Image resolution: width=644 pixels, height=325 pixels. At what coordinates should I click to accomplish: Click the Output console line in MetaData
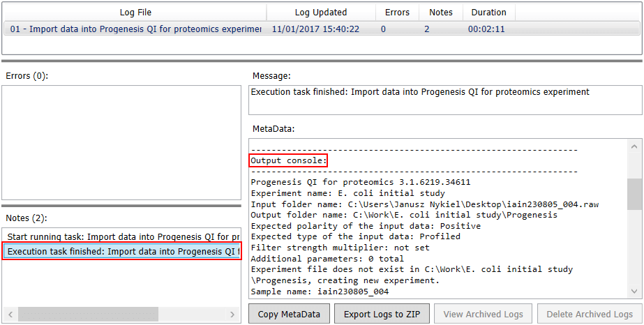(289, 161)
